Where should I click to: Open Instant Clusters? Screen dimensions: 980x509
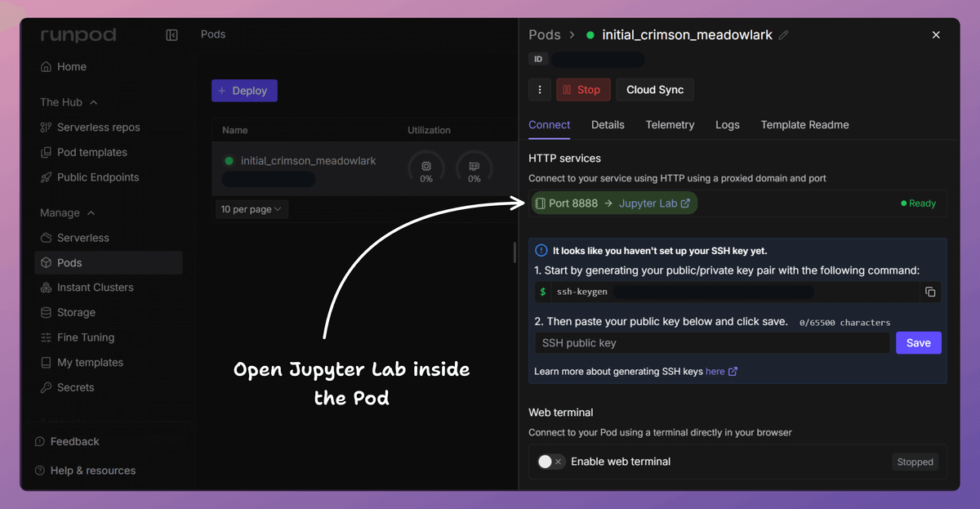(x=87, y=288)
